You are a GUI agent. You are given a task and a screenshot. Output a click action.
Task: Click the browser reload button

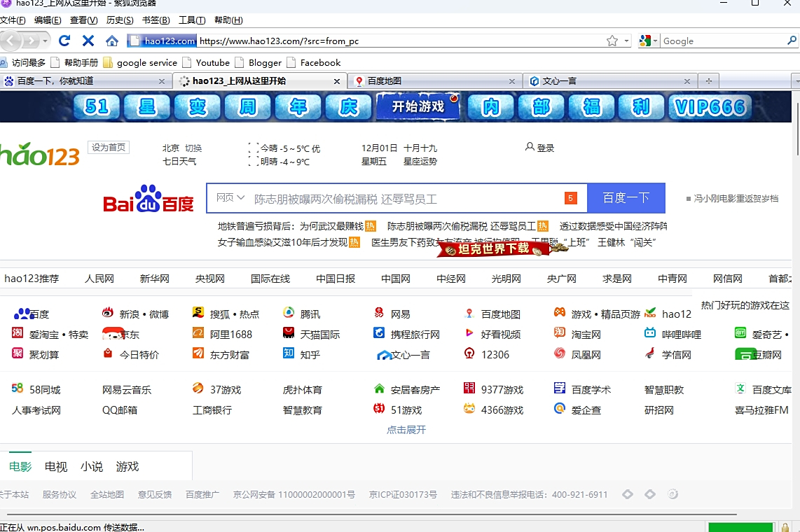[x=64, y=41]
